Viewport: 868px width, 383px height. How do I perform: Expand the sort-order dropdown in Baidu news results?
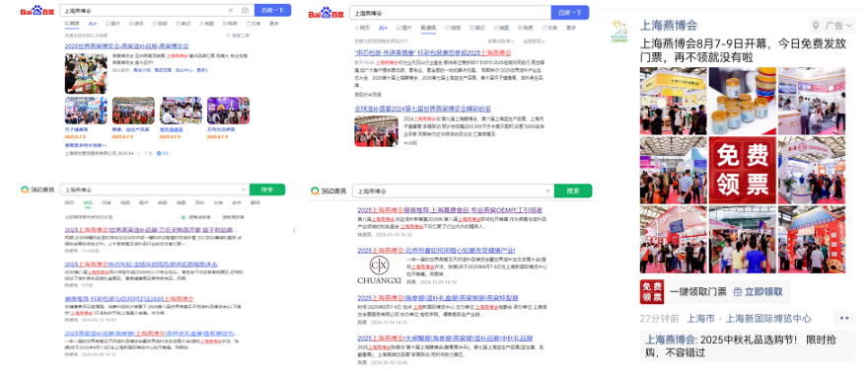(x=500, y=41)
